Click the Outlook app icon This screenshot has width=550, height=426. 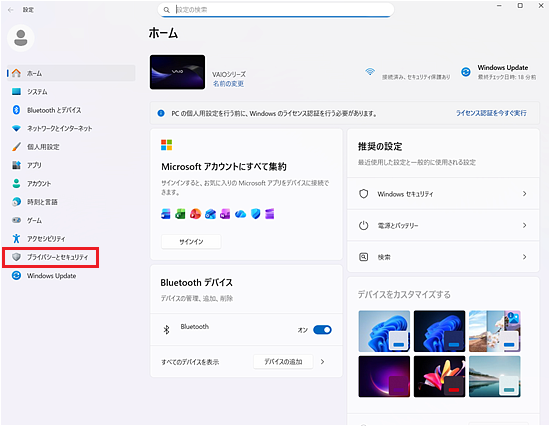coord(210,214)
